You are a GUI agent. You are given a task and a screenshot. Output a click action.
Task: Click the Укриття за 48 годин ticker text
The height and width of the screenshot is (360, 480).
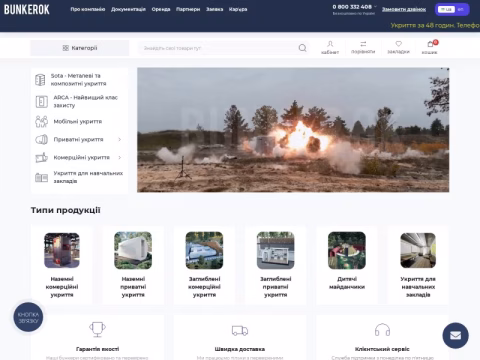pyautogui.click(x=435, y=25)
